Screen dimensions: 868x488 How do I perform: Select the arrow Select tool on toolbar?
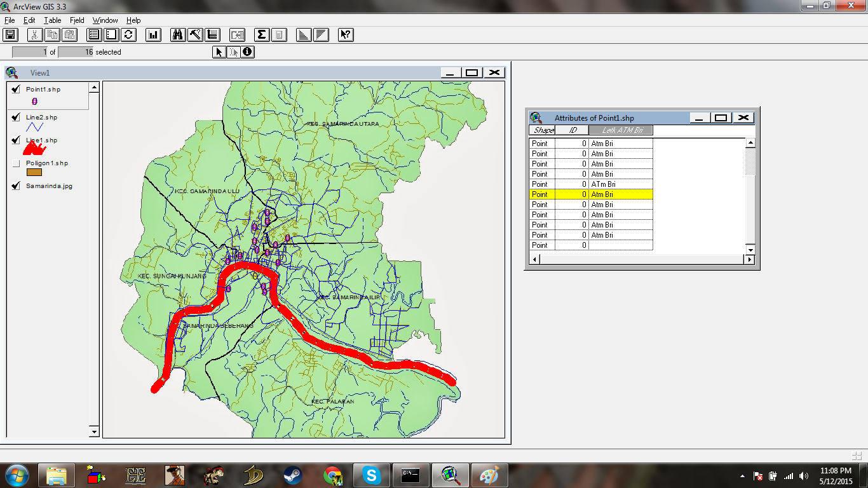click(x=218, y=52)
